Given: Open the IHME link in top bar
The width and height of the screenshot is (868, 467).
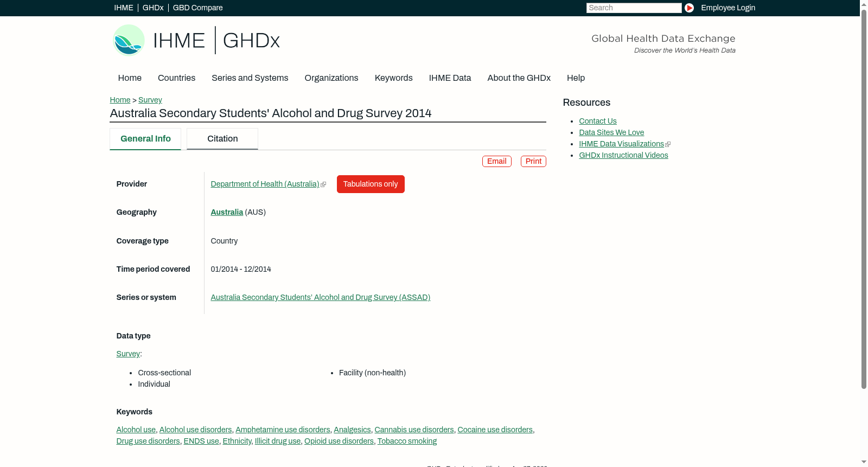Looking at the screenshot, I should 124,8.
